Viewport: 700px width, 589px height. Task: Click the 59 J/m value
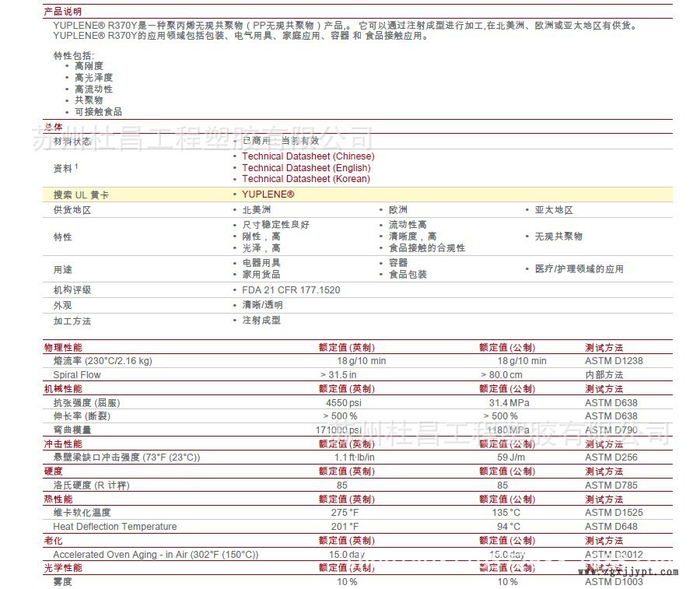tap(511, 458)
